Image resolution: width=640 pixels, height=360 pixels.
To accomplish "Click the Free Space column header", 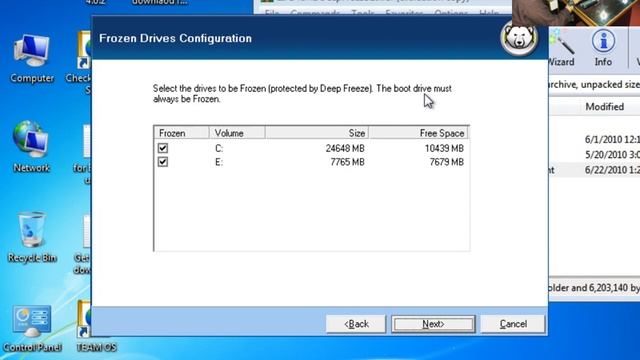I will tap(419, 133).
